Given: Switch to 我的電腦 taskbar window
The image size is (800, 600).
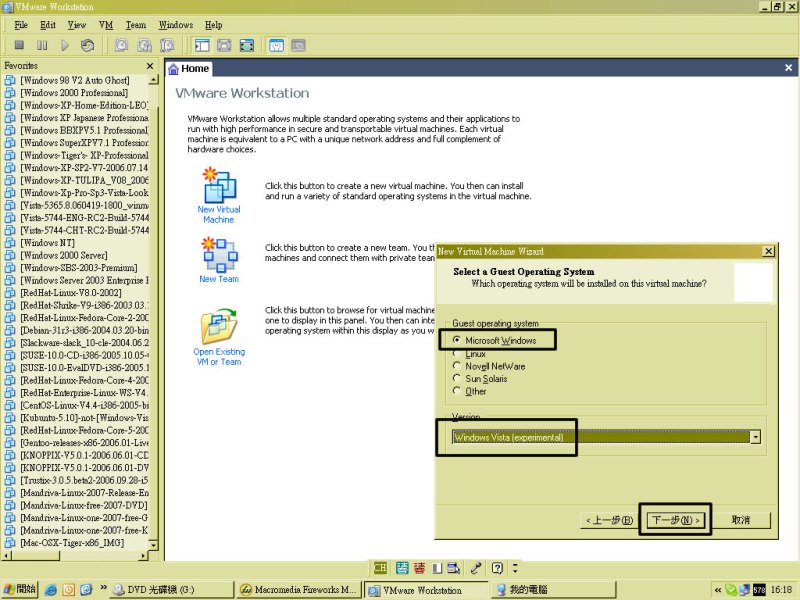Looking at the screenshot, I should 554,590.
